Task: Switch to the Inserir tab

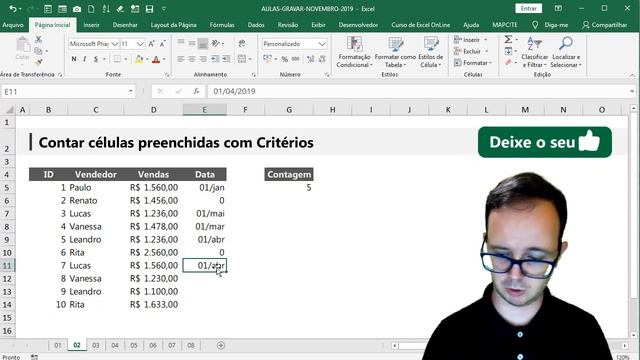Action: [91, 25]
